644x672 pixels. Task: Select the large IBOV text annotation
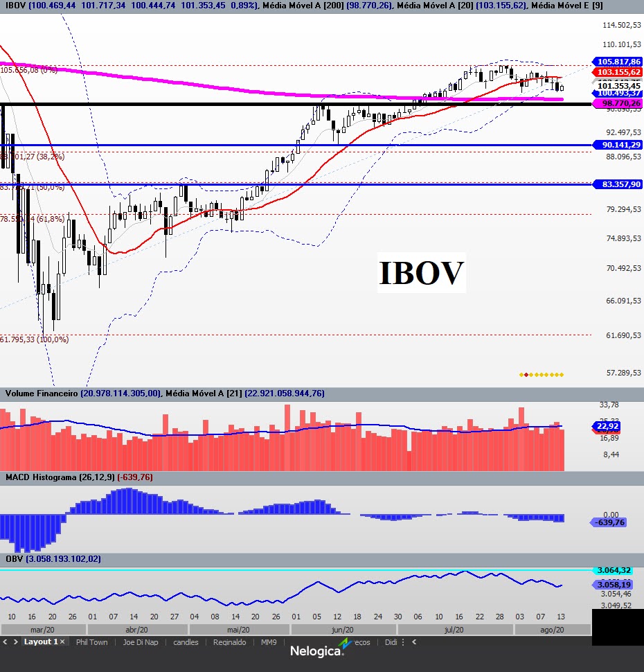[422, 272]
